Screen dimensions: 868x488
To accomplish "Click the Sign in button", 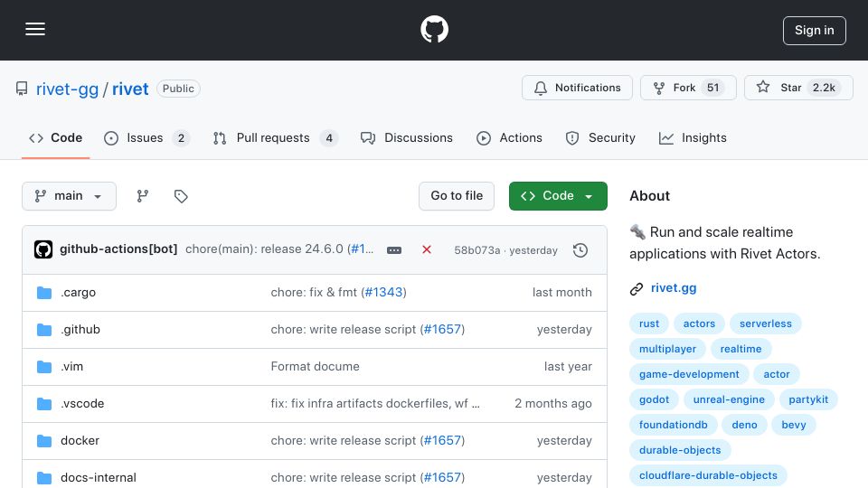I will tap(815, 31).
